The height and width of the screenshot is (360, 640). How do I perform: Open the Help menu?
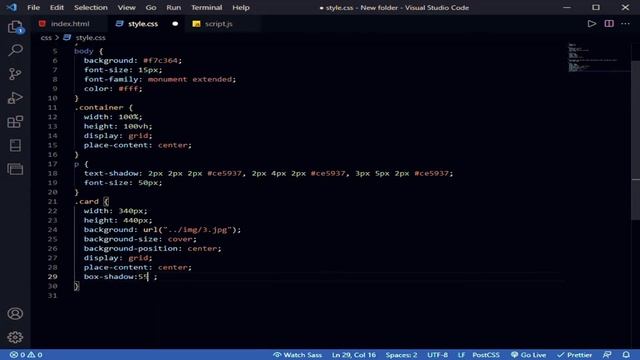tap(241, 7)
